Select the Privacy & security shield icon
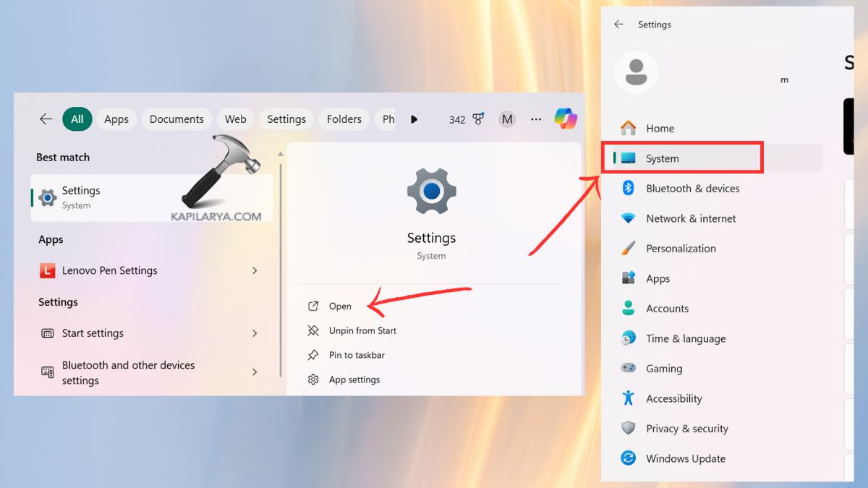 coord(628,428)
